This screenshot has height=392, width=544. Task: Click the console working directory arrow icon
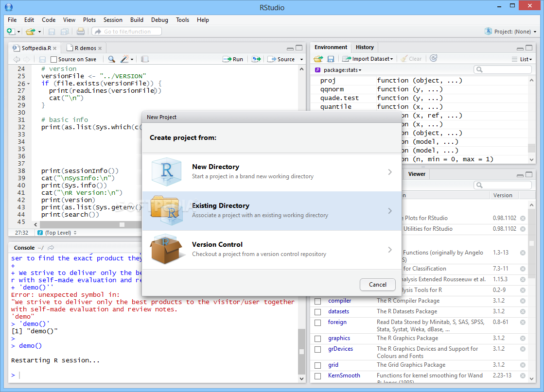[x=51, y=247]
